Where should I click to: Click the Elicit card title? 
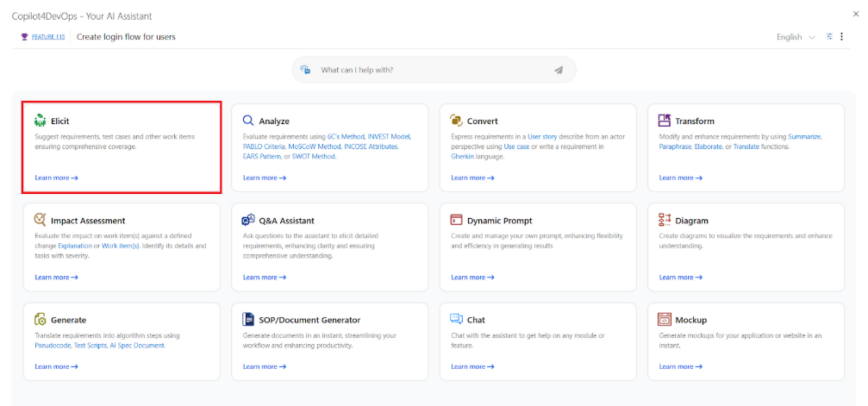59,121
